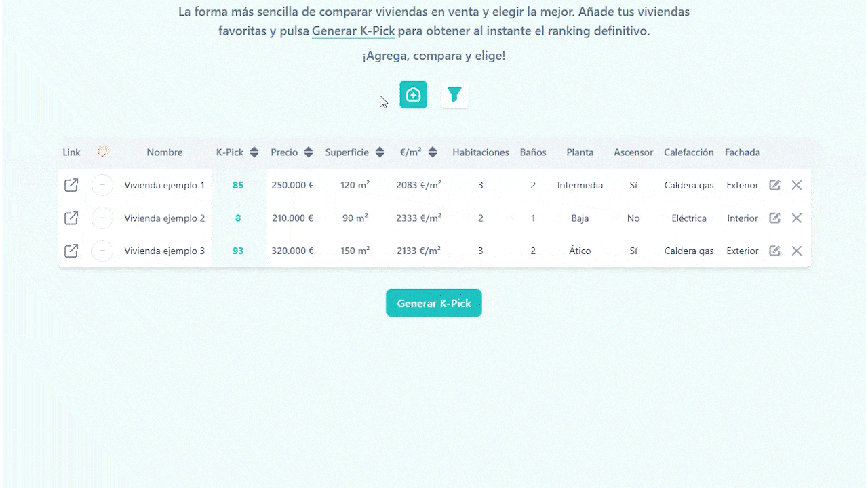Screen dimensions: 868x488
Task: Open external link for Vivienda ejemplo 1
Action: coord(71,185)
